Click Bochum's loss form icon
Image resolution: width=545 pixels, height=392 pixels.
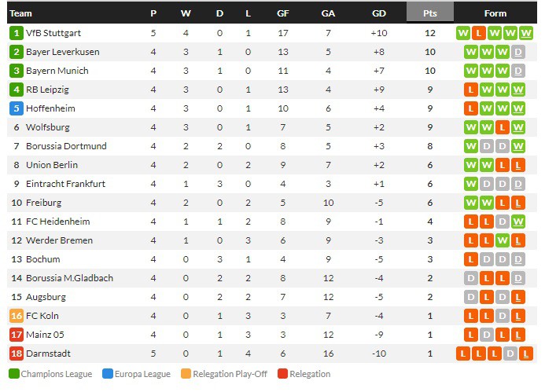[x=471, y=259]
